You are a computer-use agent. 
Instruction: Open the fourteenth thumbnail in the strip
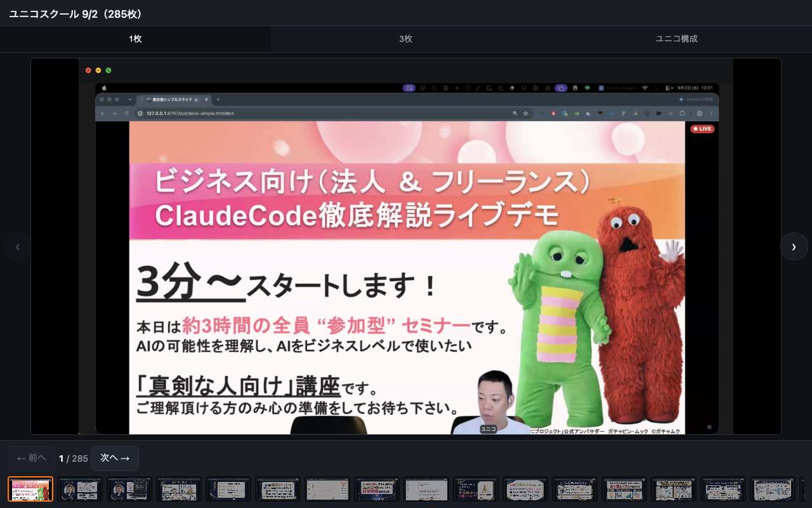coord(674,489)
